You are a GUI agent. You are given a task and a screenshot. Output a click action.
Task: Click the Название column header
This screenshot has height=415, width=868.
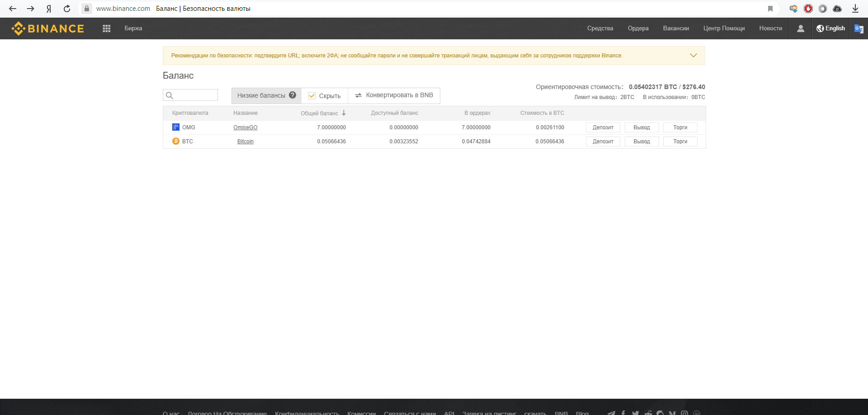[x=245, y=113]
